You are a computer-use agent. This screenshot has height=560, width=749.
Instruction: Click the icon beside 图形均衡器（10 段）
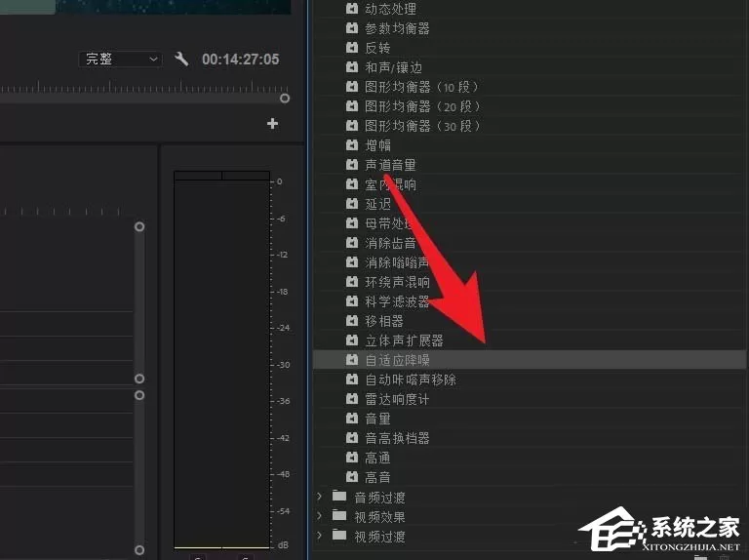point(352,87)
